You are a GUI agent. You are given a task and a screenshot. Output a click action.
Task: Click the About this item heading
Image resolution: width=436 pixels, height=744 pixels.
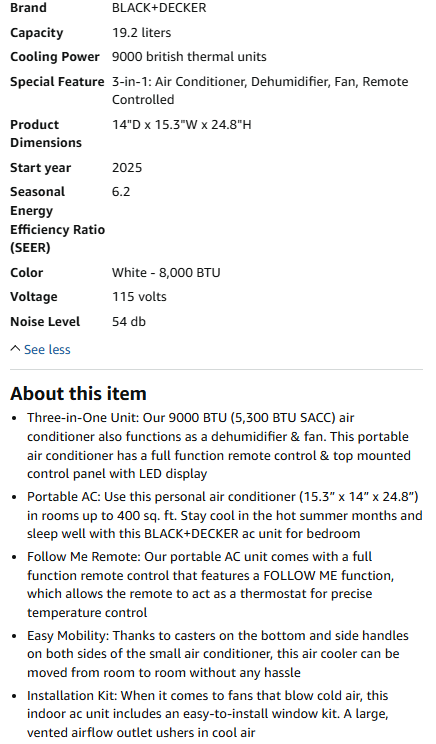78,394
